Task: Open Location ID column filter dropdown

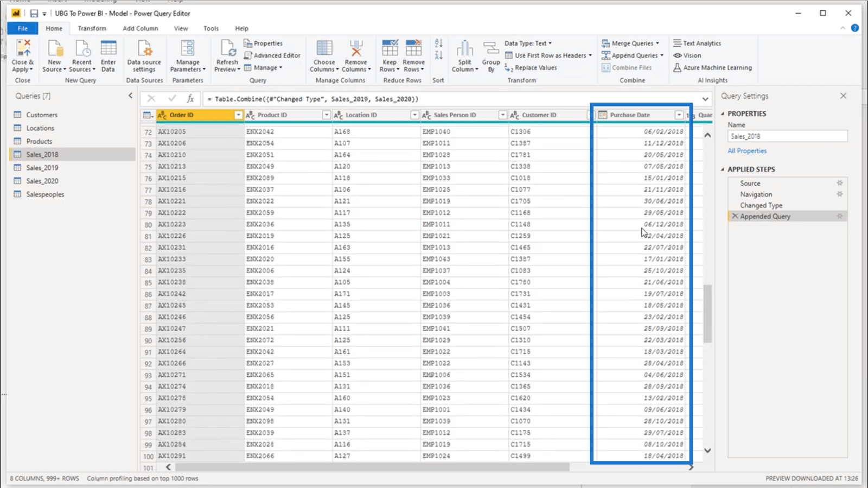Action: coord(414,115)
